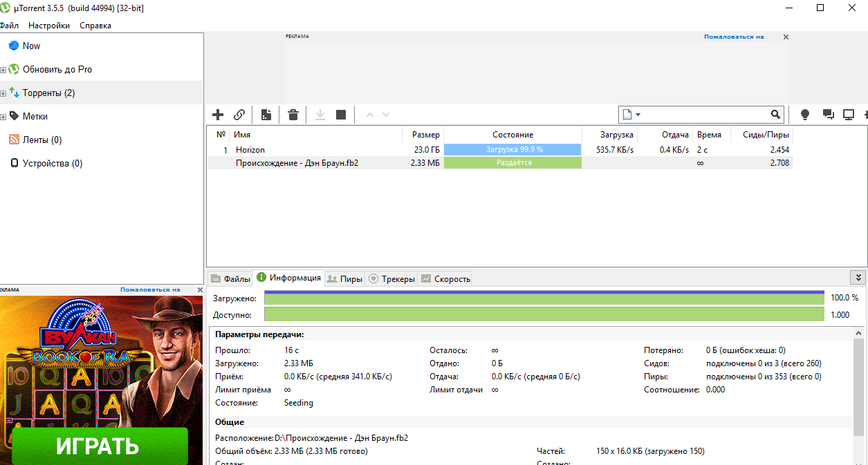Click the Доступно availability bar
This screenshot has width=868, height=465.
pyautogui.click(x=544, y=314)
